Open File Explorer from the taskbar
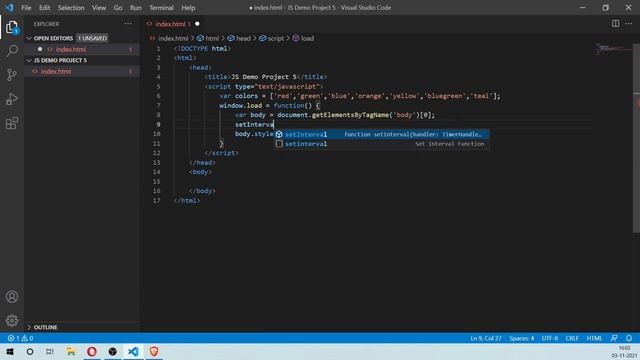 tap(71, 351)
